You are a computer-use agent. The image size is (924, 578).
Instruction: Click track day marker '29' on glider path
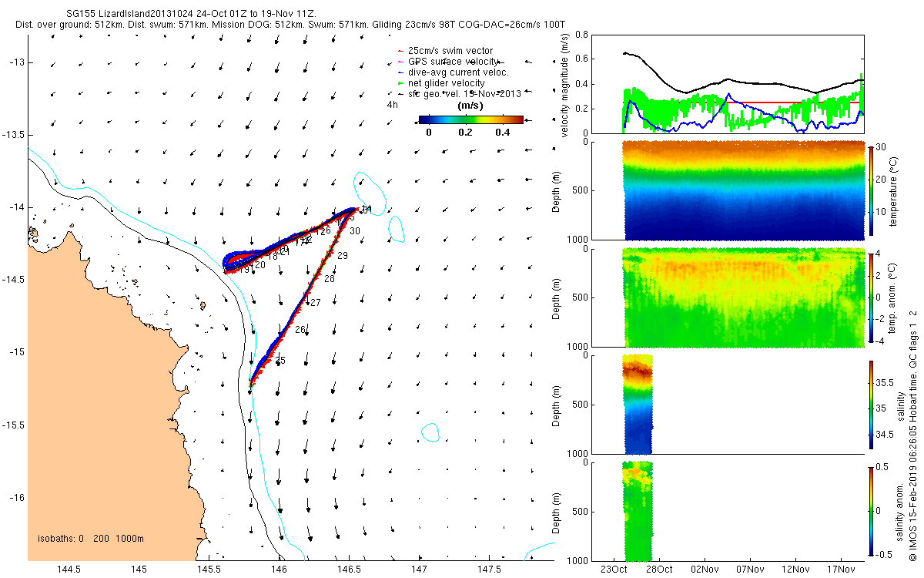[343, 256]
